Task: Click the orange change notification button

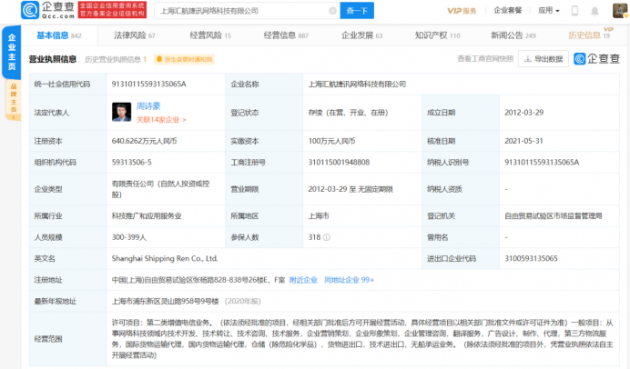Action: [x=184, y=59]
